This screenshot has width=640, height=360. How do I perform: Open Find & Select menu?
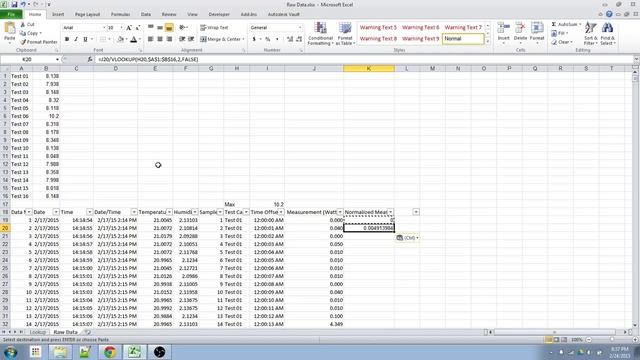[x=607, y=33]
